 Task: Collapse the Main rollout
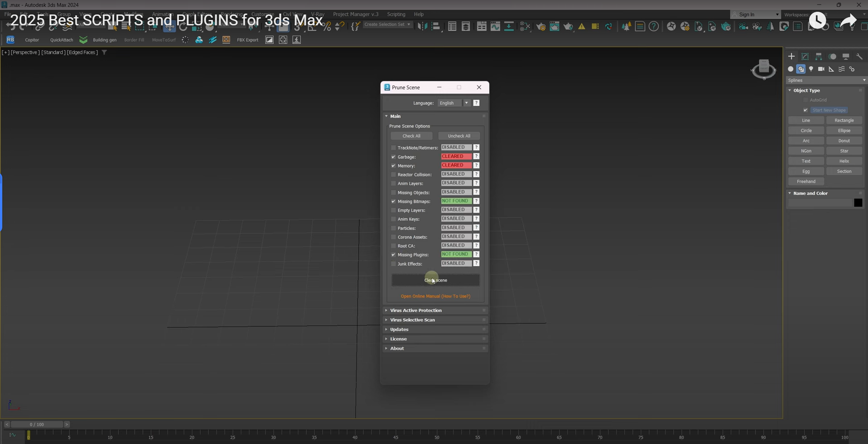[x=434, y=116]
